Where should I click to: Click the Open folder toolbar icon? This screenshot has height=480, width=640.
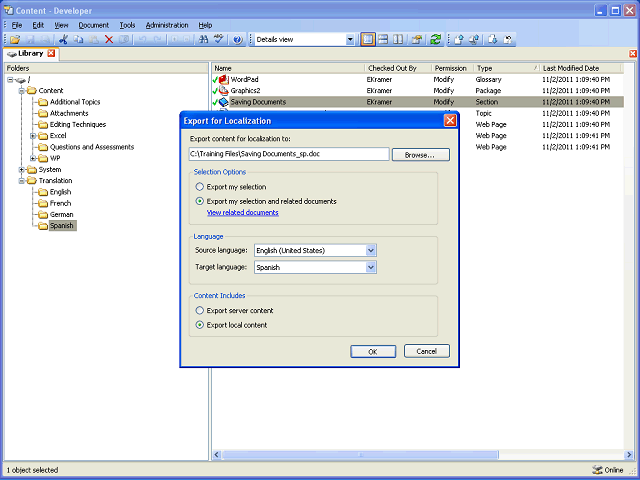(x=15, y=40)
